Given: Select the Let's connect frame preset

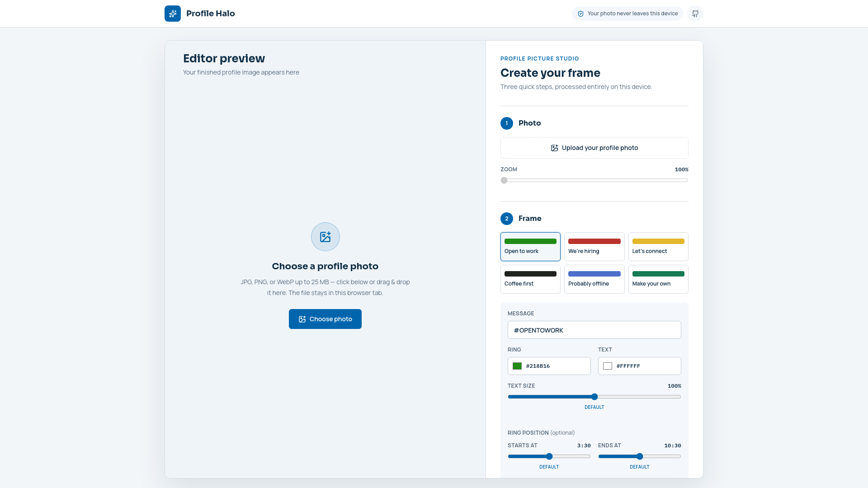Looking at the screenshot, I should point(658,247).
